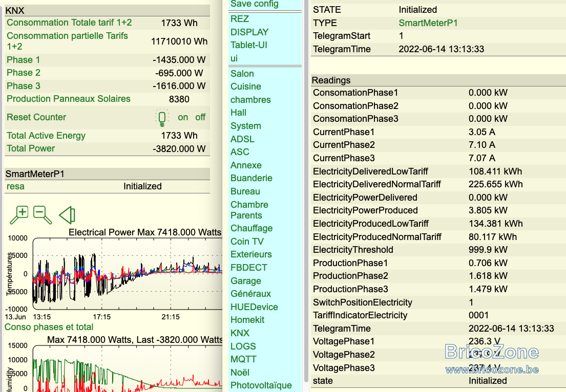This screenshot has height=392, width=566.
Task: Open the Homekit room link
Action: pyautogui.click(x=247, y=320)
